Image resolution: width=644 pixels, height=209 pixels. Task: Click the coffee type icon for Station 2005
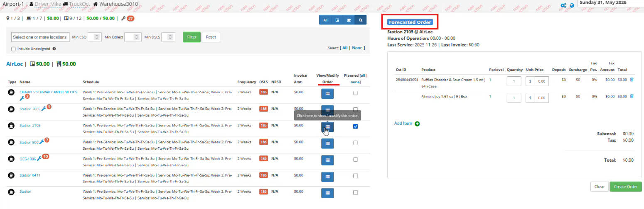(x=12, y=109)
